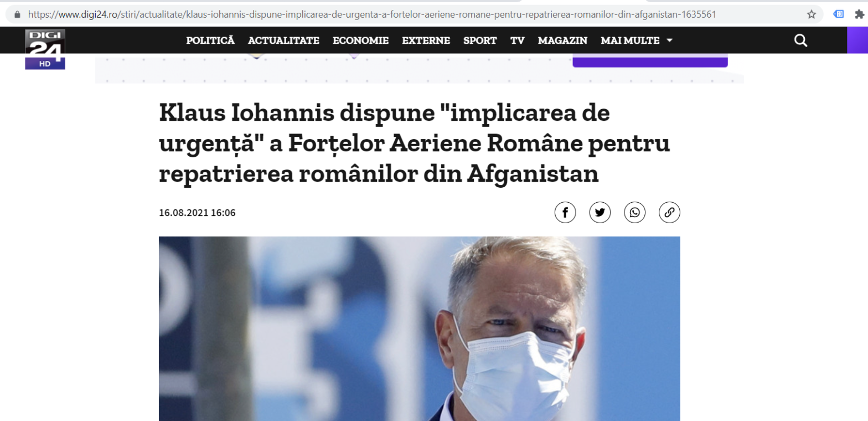Click the blue extension icon beside star

point(839,14)
